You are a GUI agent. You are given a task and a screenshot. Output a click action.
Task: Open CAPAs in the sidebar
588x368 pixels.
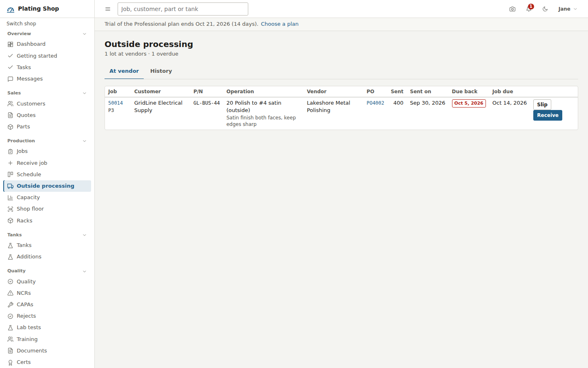(47, 305)
